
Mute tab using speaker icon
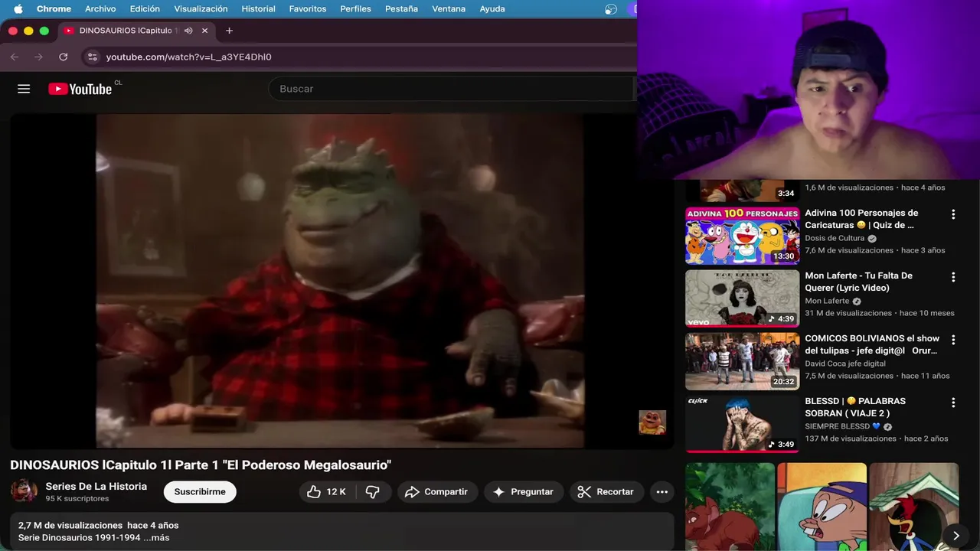coord(188,31)
